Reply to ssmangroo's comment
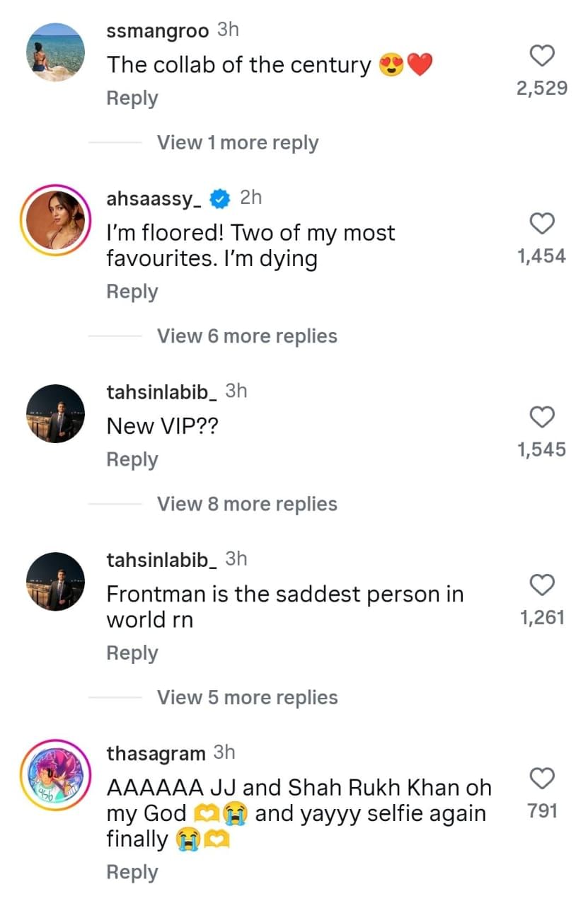 tap(132, 98)
